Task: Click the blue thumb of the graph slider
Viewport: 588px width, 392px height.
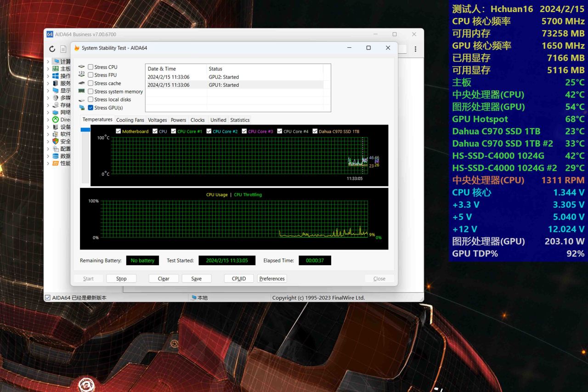Action: coord(85,130)
